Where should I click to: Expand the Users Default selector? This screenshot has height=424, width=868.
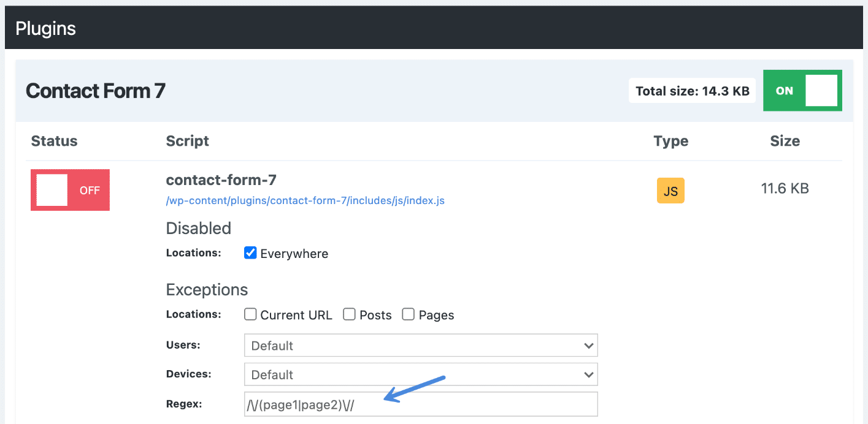[589, 345]
